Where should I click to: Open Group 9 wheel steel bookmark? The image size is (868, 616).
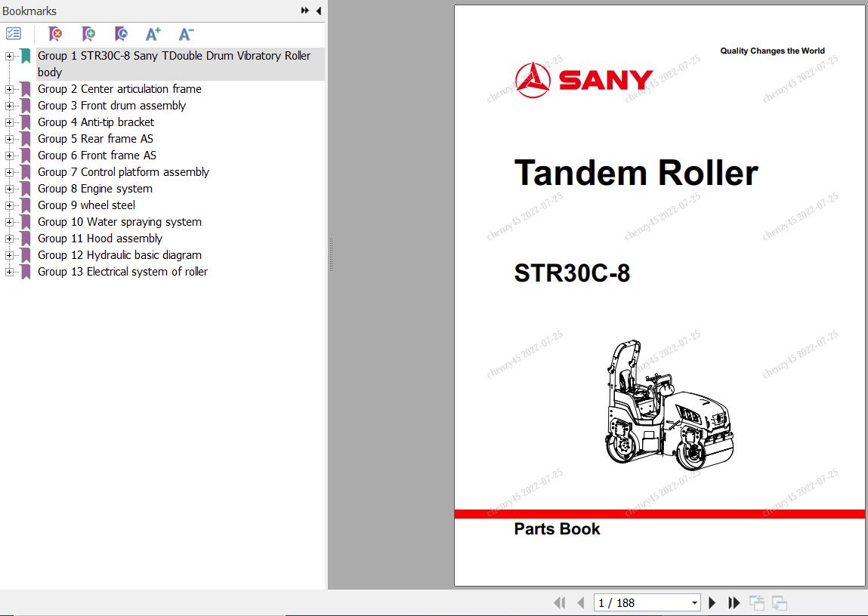coord(86,205)
